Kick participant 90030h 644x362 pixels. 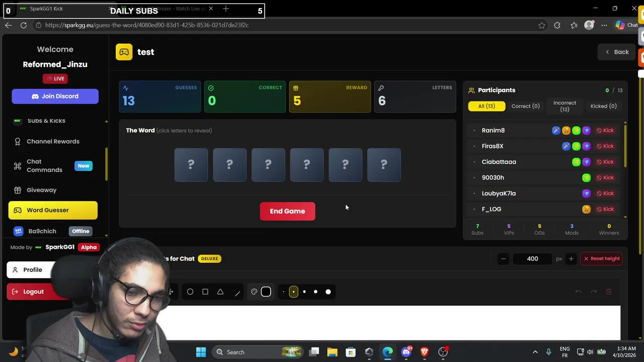tap(605, 177)
